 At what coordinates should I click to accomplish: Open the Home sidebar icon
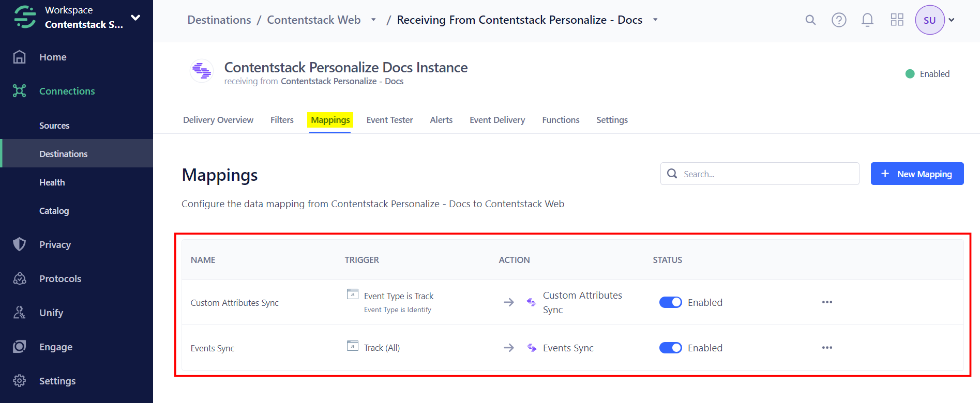coord(19,57)
